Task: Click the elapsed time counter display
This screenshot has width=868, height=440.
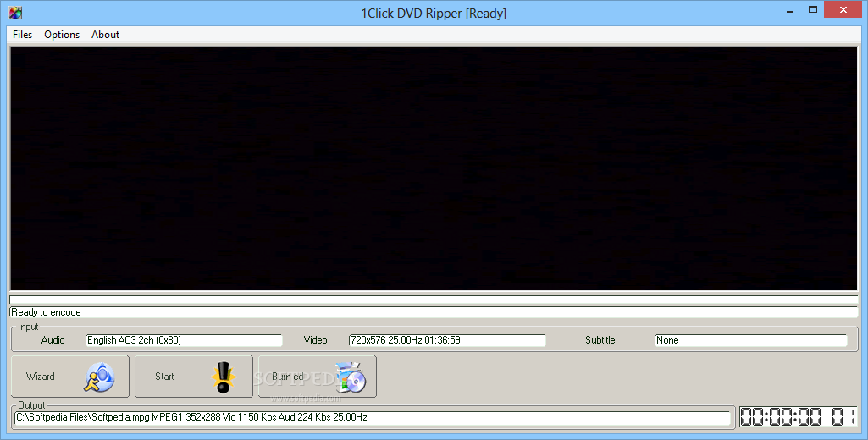Action: pyautogui.click(x=799, y=417)
